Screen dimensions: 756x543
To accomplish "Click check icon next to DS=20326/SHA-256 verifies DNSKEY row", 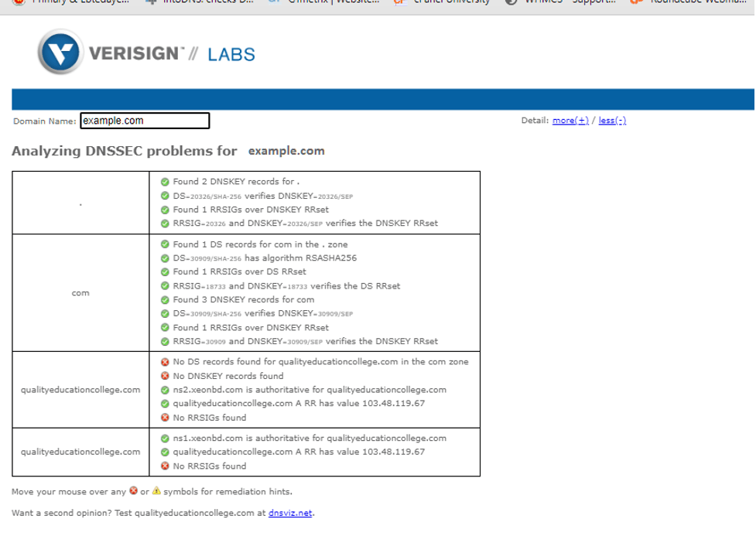I will (x=165, y=196).
